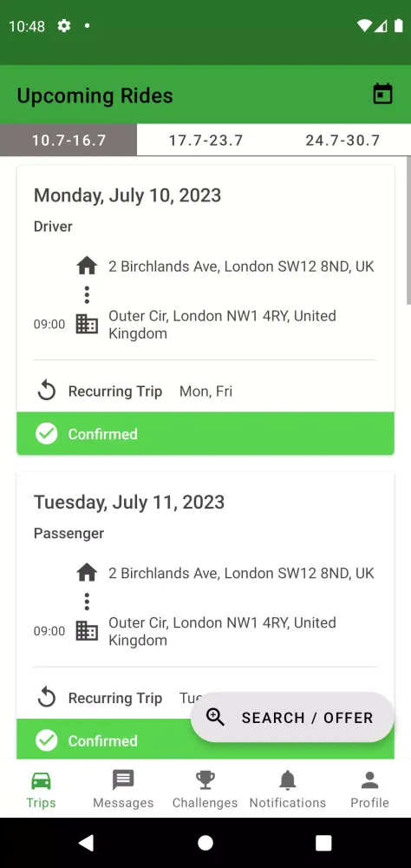Tap the Trips tab in bottom navigation
Screen dimensions: 411x868
(x=41, y=789)
